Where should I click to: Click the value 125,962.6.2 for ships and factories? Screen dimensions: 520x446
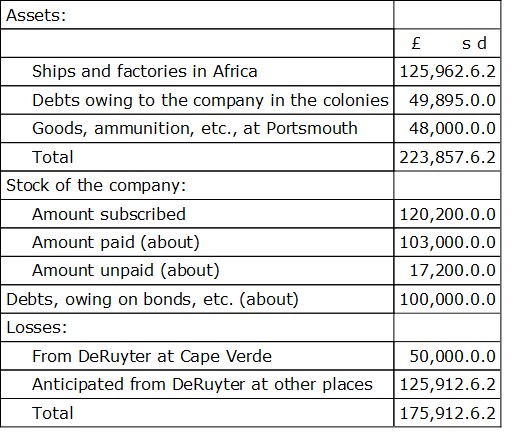pos(447,71)
